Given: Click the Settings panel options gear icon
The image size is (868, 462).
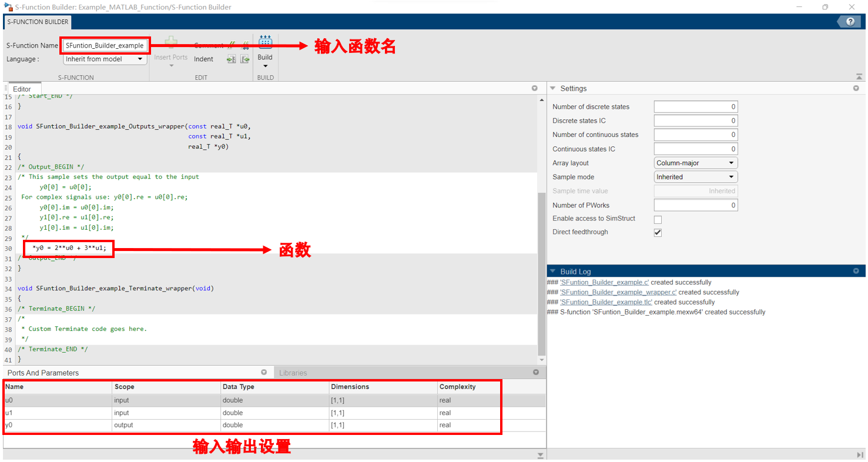Looking at the screenshot, I should [856, 88].
